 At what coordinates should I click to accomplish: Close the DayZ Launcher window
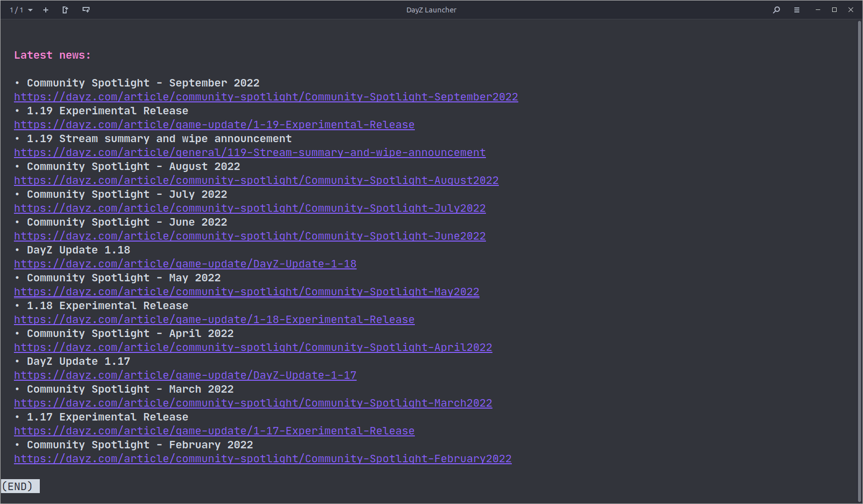click(x=851, y=10)
